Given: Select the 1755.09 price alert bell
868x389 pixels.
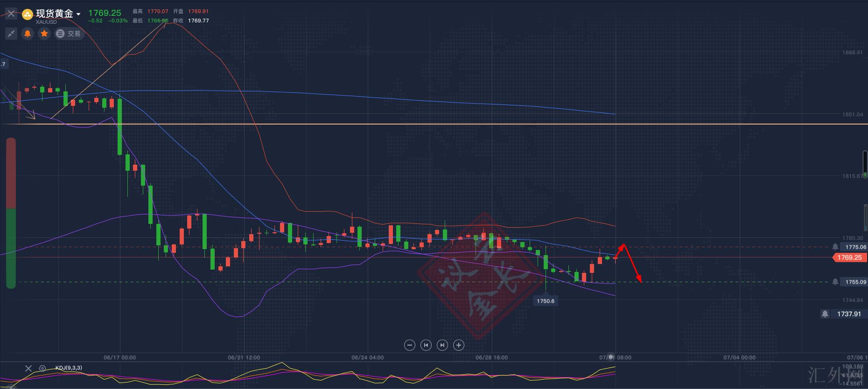Looking at the screenshot, I should point(835,282).
